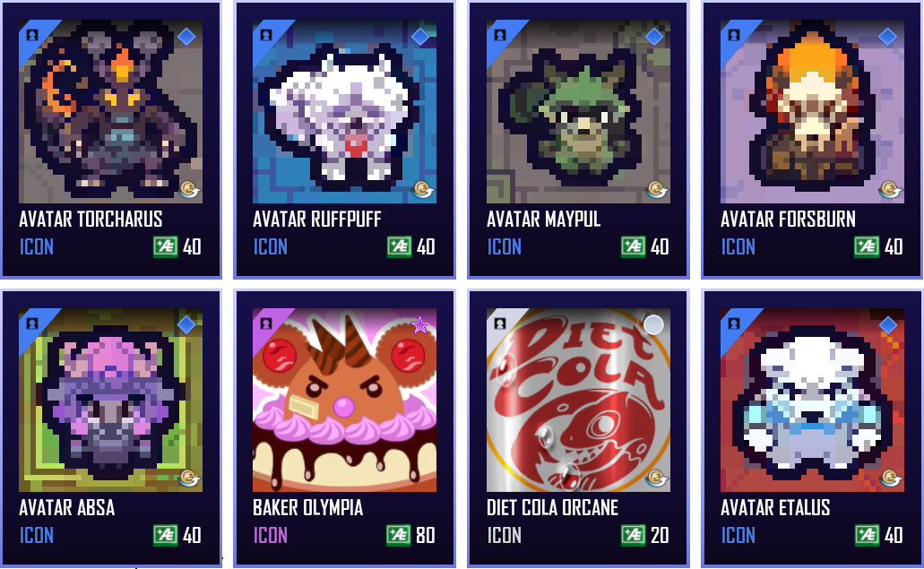
Task: Open the Avatar Ruffpuff pixel art thumbnail
Action: tap(345, 112)
